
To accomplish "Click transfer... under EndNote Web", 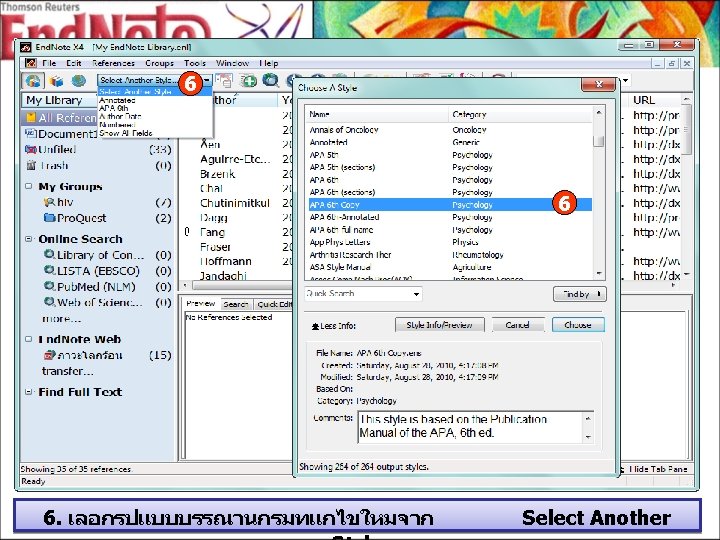I will (68, 371).
